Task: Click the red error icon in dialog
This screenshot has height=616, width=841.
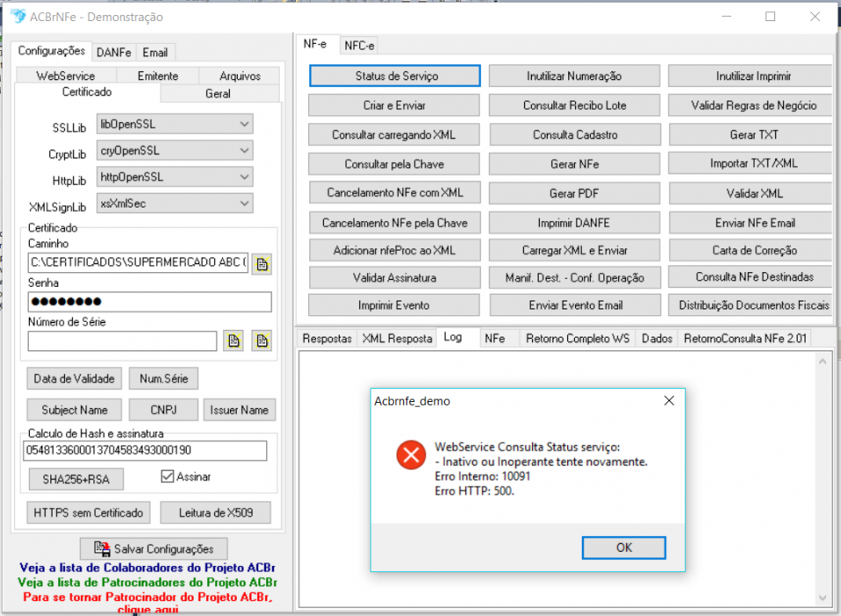Action: click(411, 455)
